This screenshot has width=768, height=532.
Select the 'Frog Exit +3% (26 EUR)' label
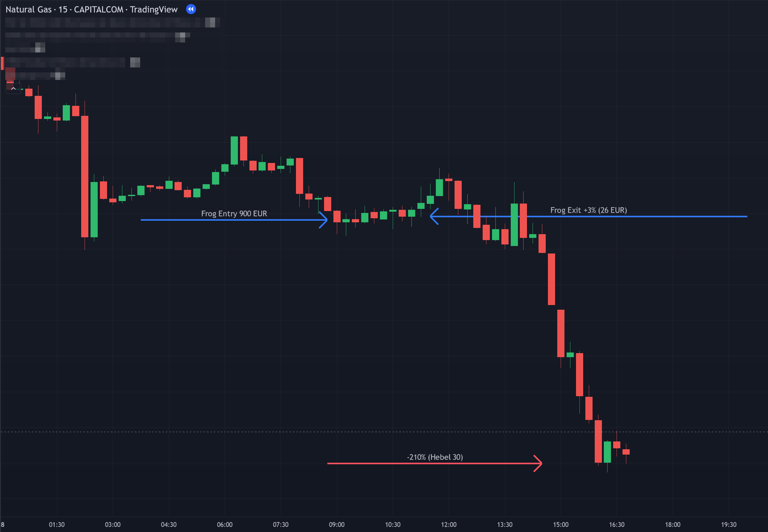[x=588, y=210]
